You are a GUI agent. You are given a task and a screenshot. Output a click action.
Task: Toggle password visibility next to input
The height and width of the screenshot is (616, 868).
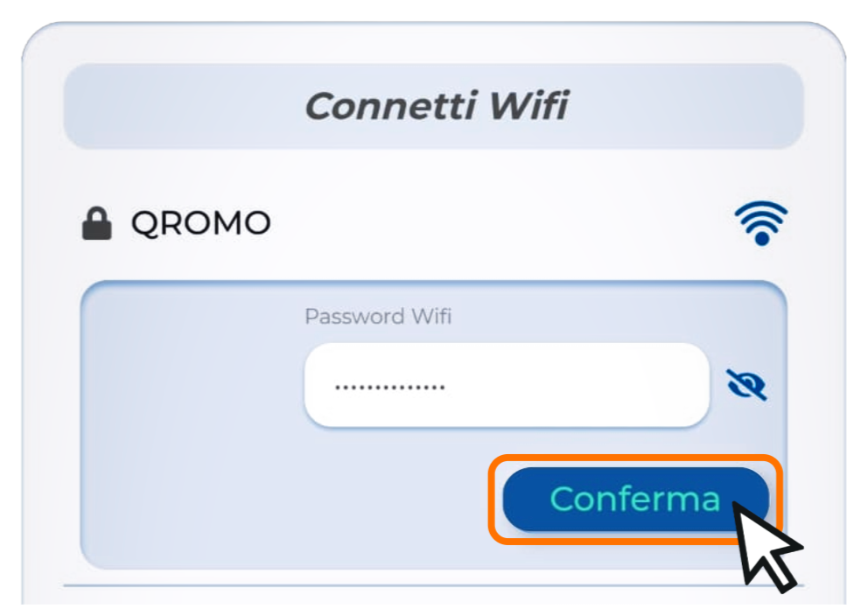[746, 384]
